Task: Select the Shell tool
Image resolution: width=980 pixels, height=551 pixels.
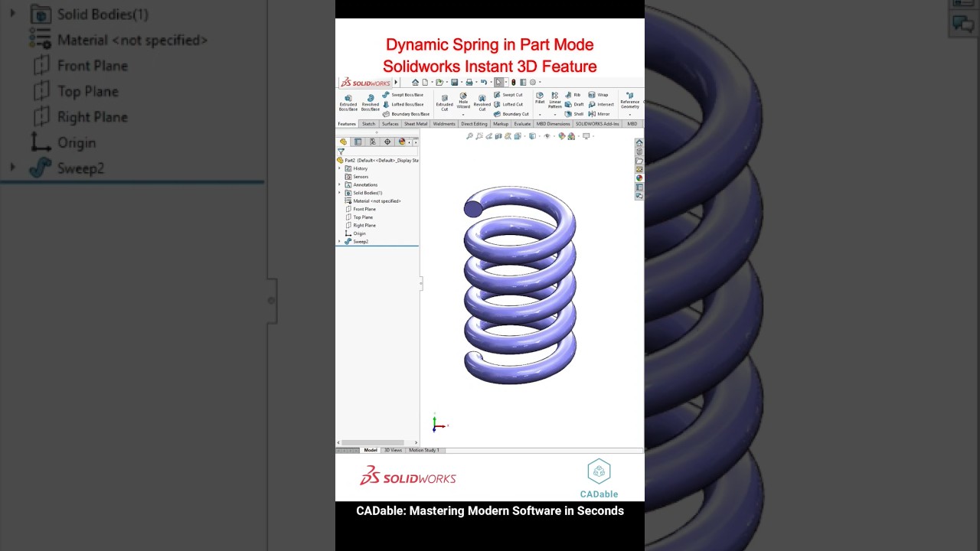Action: pos(574,114)
